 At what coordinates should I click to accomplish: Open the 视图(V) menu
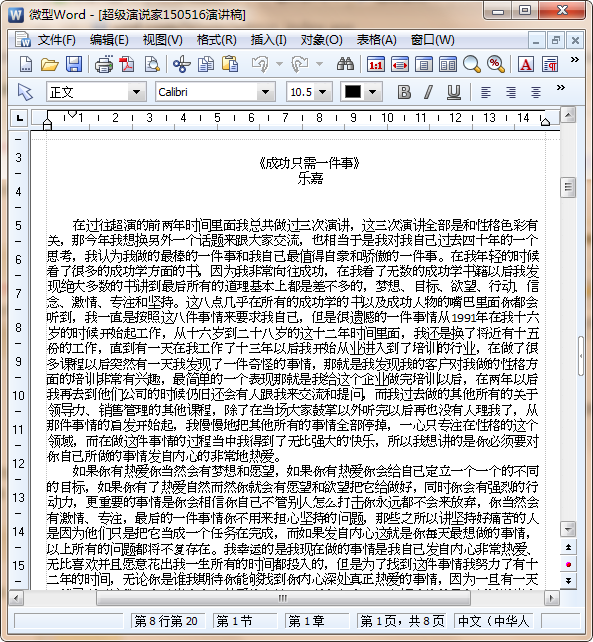tap(162, 40)
